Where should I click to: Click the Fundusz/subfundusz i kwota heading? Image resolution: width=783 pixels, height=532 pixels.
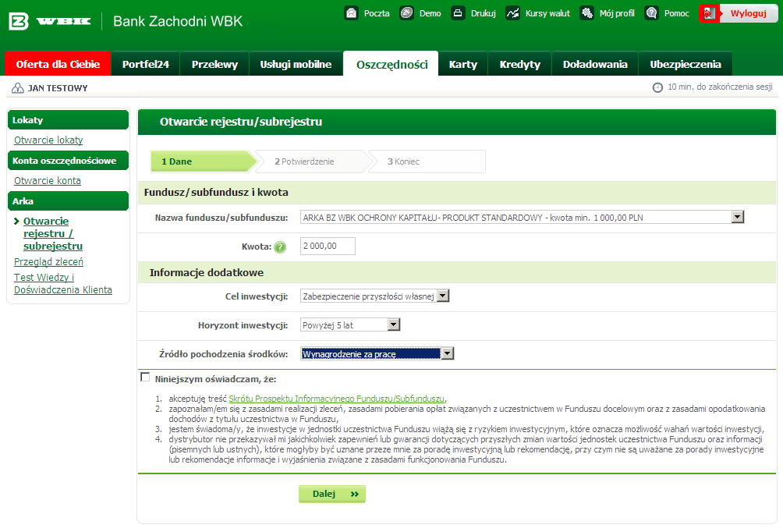[216, 193]
